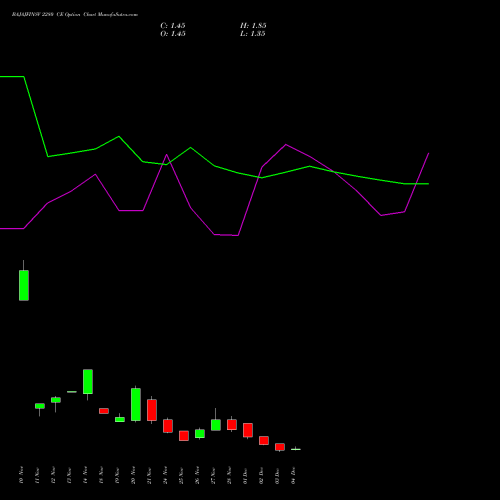
Task: Click the red candlestick above 01 Dec
Action: click(x=248, y=430)
